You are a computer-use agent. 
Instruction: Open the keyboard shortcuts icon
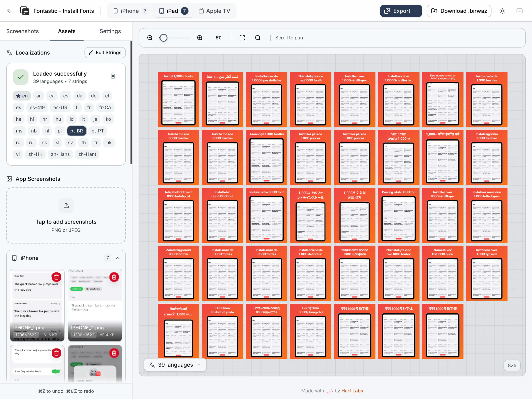[519, 11]
